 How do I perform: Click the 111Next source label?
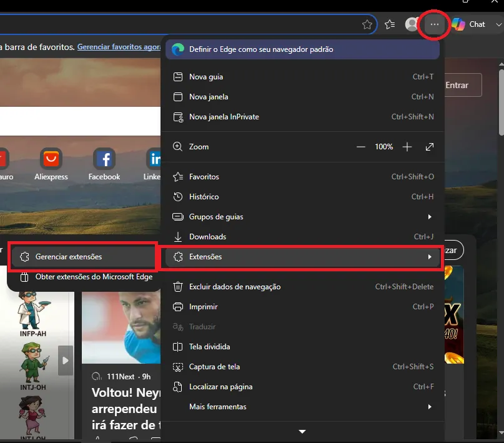click(120, 376)
